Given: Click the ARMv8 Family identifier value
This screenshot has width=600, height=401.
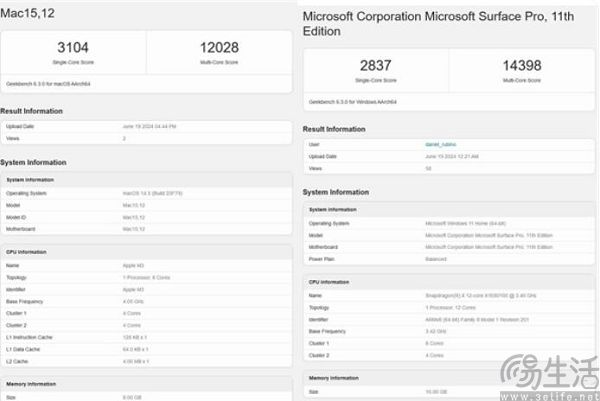Looking at the screenshot, I should [x=477, y=319].
